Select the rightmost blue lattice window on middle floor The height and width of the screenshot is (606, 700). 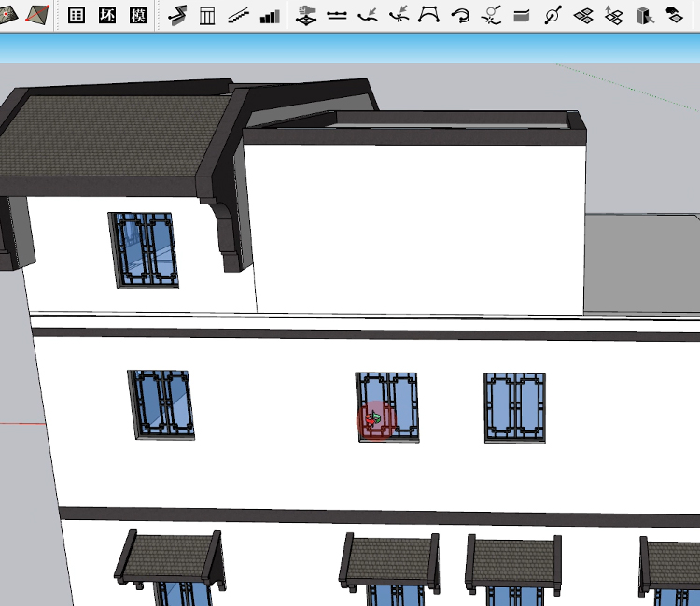(514, 408)
